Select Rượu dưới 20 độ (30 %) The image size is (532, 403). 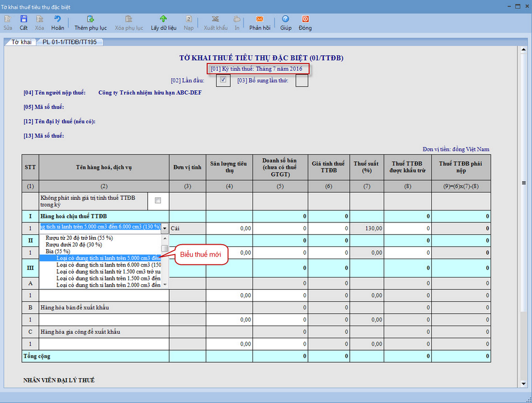[x=74, y=245]
